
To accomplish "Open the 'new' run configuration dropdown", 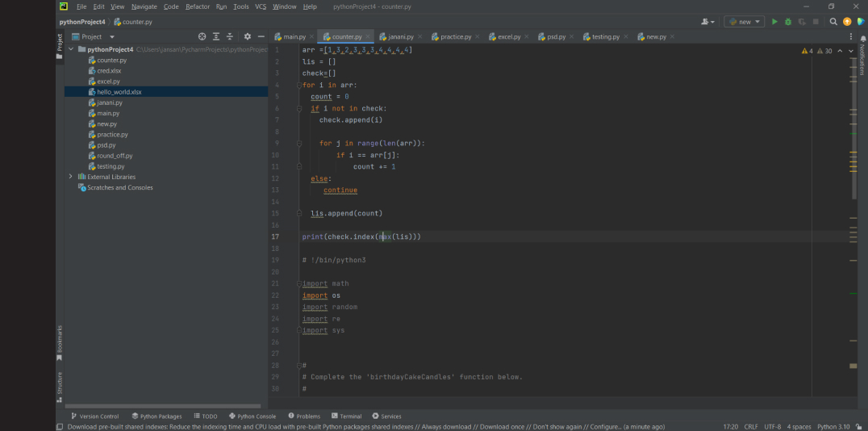I will click(x=744, y=22).
